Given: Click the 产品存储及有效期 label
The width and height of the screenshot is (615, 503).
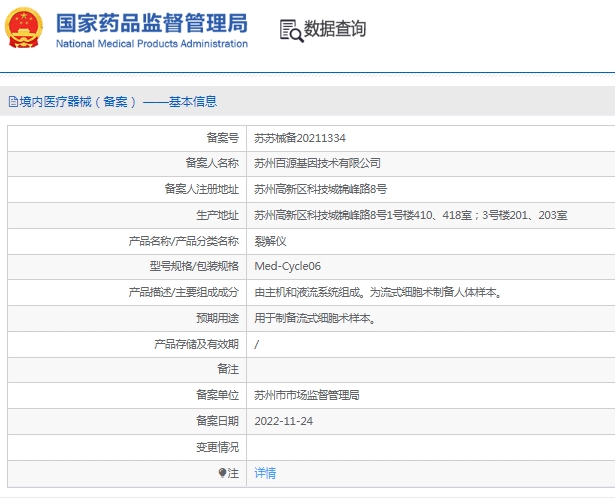Looking at the screenshot, I should [x=197, y=344].
